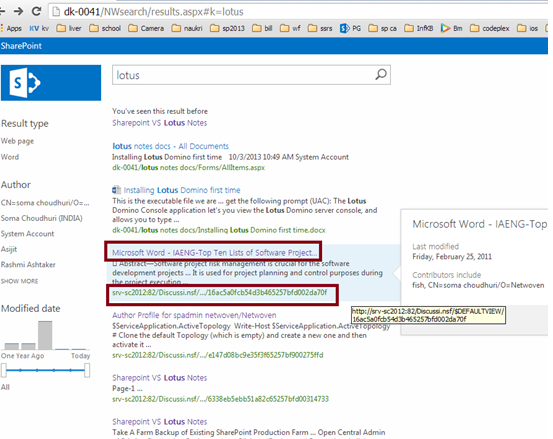Open Installing Lotus Domino first time result
The height and width of the screenshot is (439, 553).
pyautogui.click(x=182, y=190)
